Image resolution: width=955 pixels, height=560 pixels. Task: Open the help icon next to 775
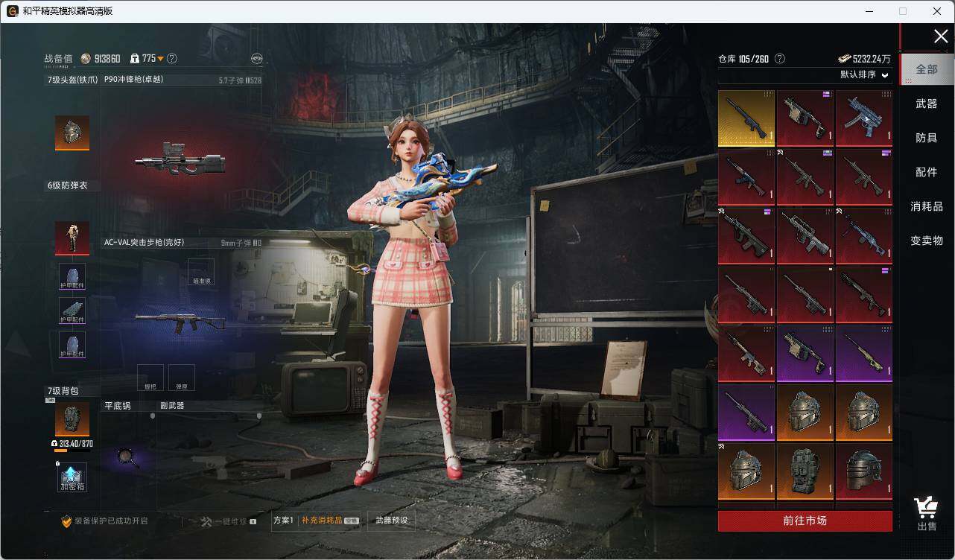click(172, 59)
